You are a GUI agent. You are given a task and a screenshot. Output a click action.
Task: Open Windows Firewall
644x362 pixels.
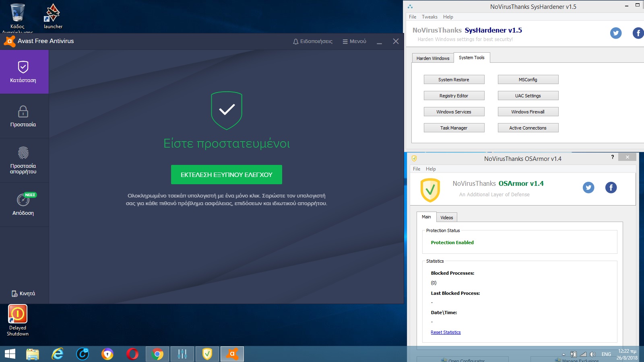point(528,112)
